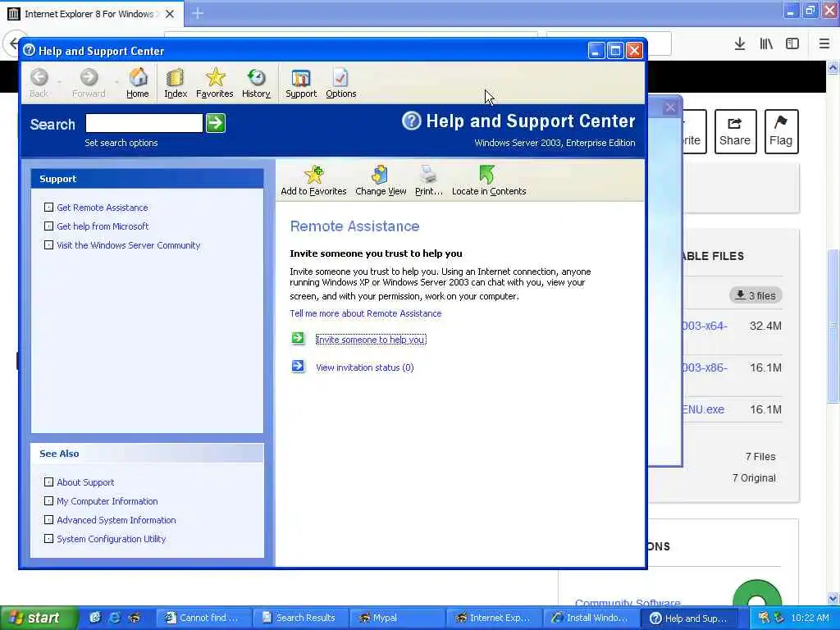Open Favorites star in toolbar
This screenshot has height=630, width=840.
(x=215, y=83)
